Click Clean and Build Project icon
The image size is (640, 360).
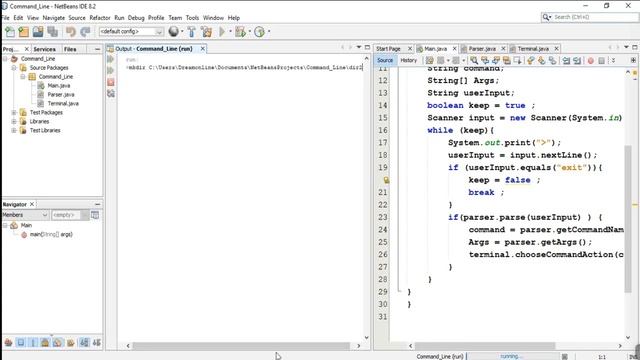point(207,31)
